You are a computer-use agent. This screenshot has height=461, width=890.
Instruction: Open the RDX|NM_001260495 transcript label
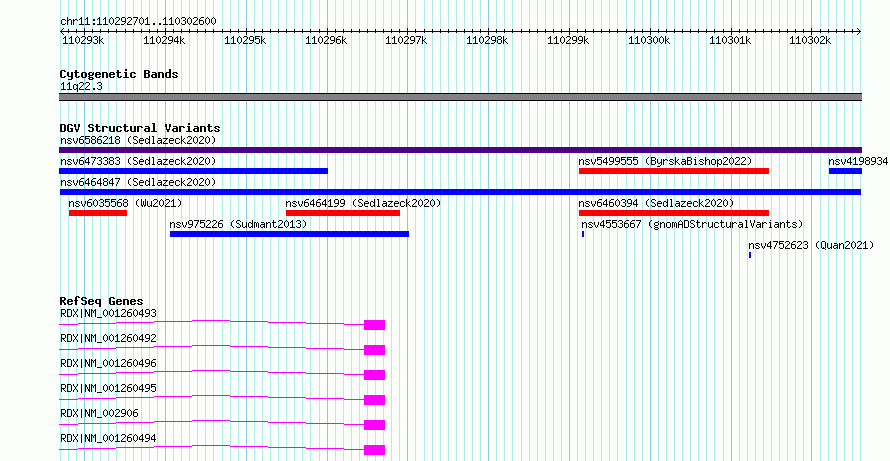click(x=108, y=388)
